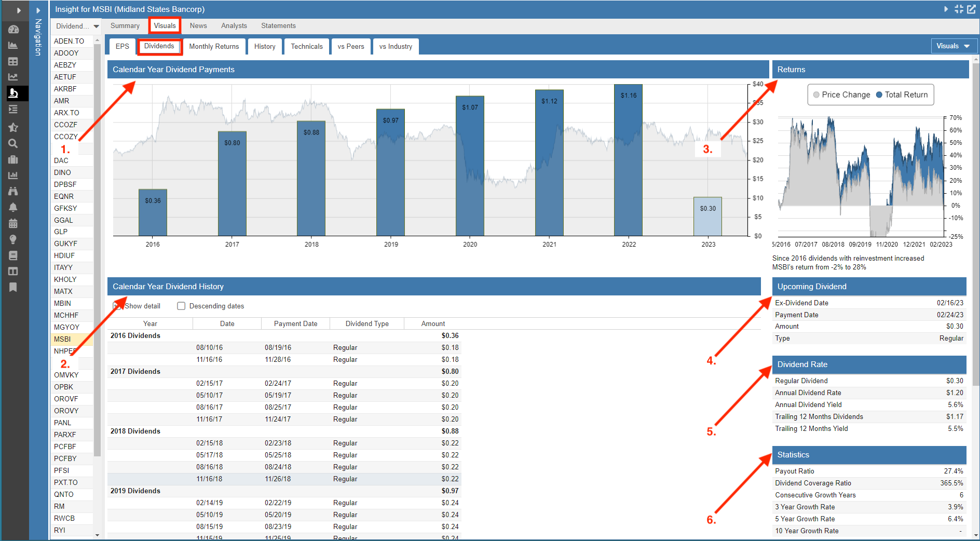Viewport: 980px width, 541px height.
Task: Click the pop-out window icon in title bar
Action: click(971, 9)
